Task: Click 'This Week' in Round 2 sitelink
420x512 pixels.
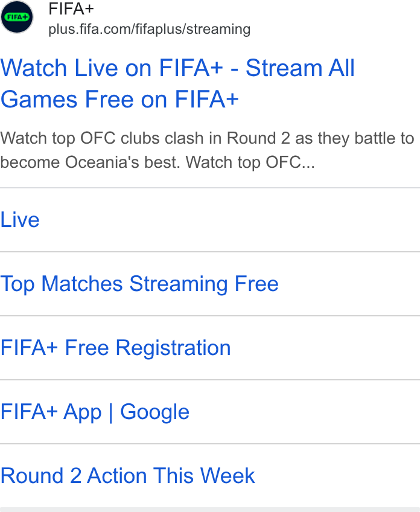Action: (x=204, y=475)
